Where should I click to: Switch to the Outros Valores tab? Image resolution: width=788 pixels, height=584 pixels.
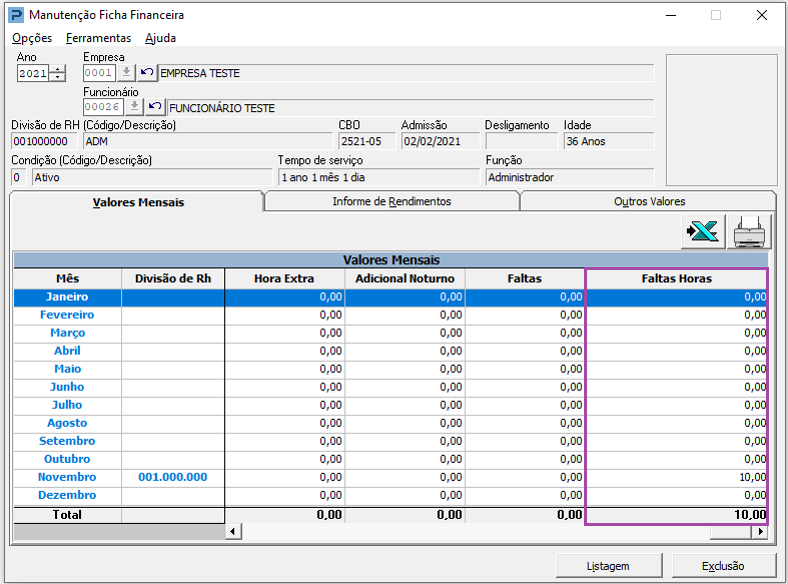coord(649,202)
